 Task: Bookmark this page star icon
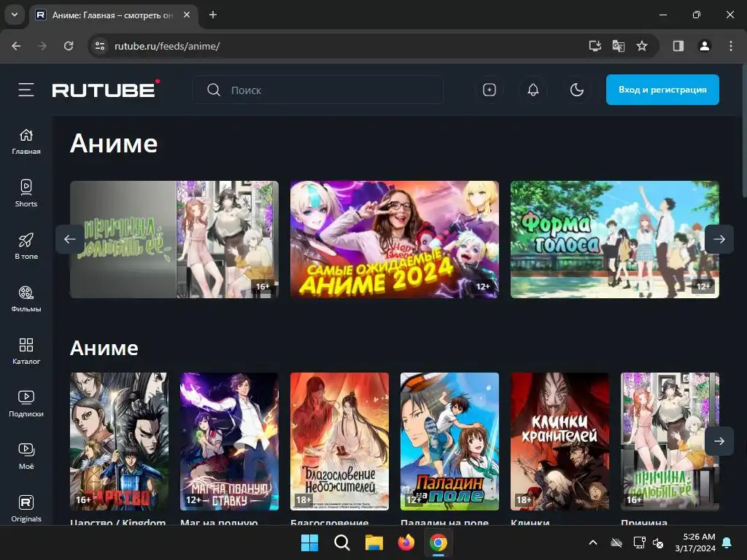pos(642,46)
